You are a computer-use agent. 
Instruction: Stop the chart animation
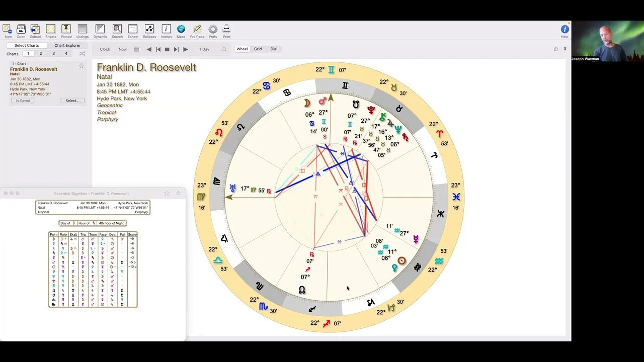(x=167, y=49)
